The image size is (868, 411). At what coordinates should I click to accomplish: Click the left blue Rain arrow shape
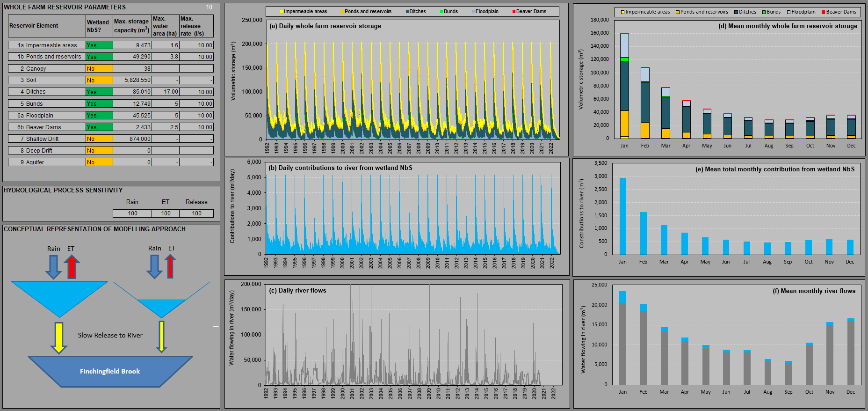(x=53, y=267)
